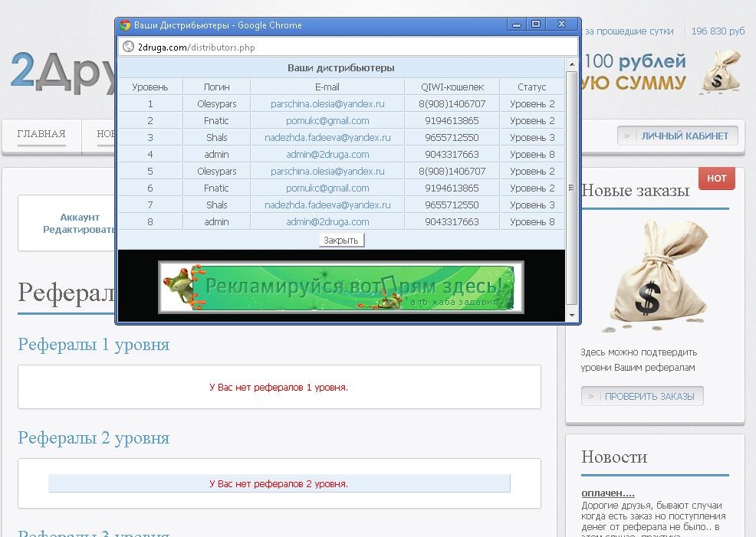Open the parschina.olesia@yandex.ru link in row 5
Image resolution: width=756 pixels, height=537 pixels.
pos(327,171)
